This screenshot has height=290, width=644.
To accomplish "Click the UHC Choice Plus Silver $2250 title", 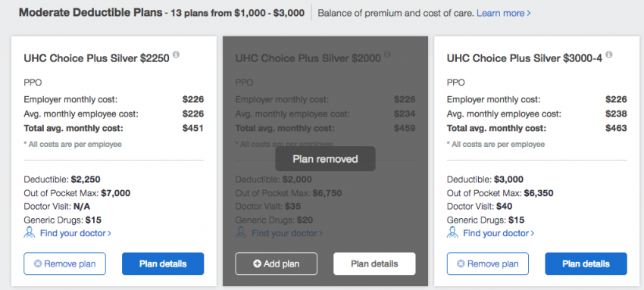I will (96, 58).
